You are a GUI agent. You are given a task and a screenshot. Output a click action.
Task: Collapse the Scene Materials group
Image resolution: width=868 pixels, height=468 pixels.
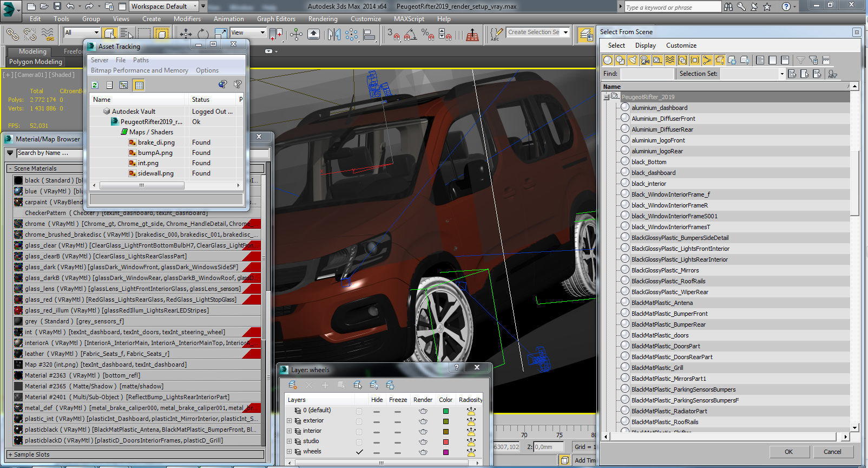click(x=10, y=168)
